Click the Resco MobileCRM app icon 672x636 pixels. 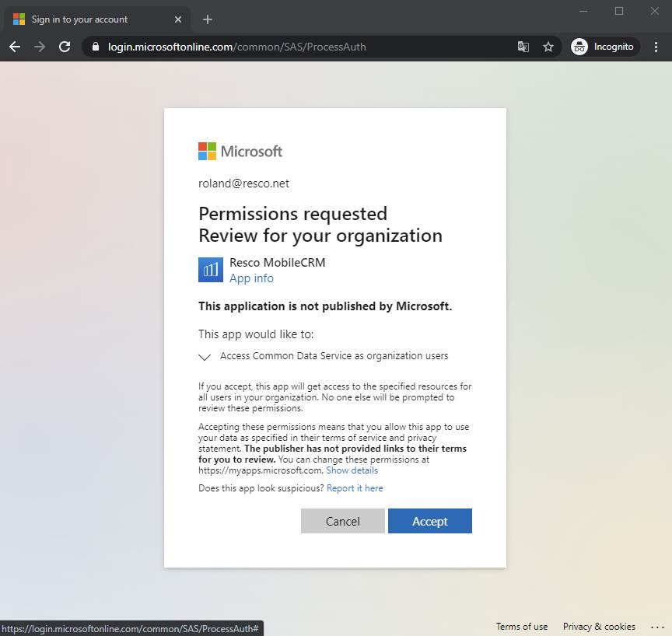(x=211, y=270)
